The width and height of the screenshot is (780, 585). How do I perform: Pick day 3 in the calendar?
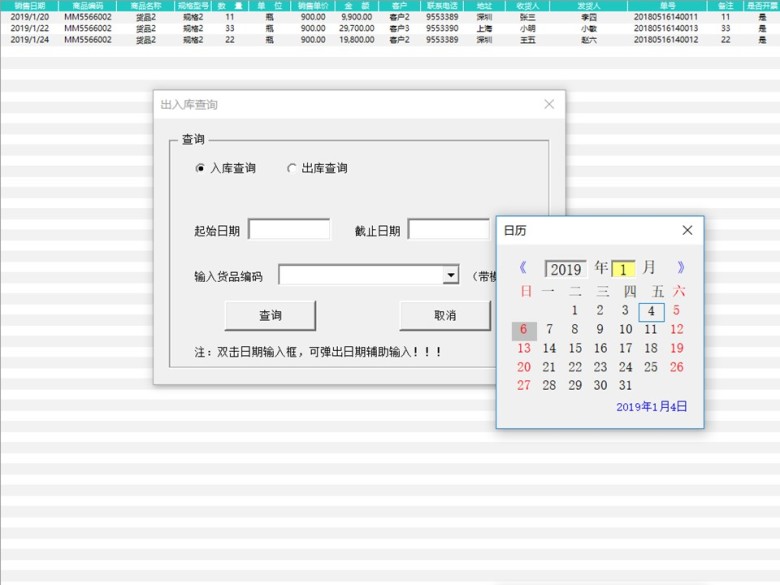coord(625,310)
